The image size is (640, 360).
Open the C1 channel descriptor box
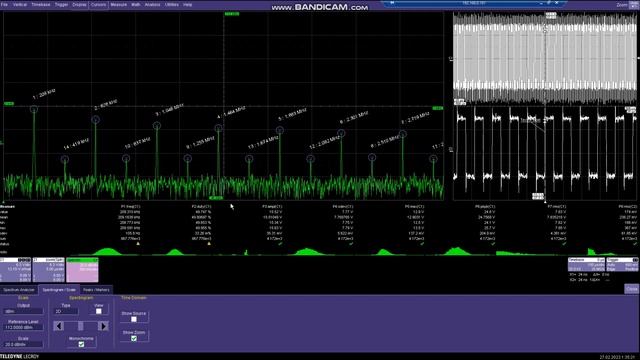pyautogui.click(x=16, y=270)
